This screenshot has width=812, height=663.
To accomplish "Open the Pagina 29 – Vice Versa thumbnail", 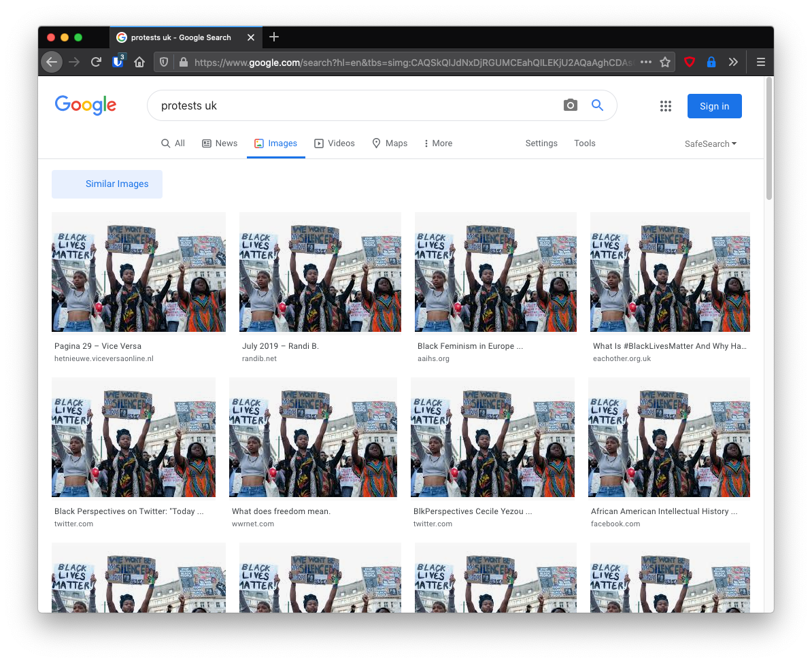I will point(139,272).
